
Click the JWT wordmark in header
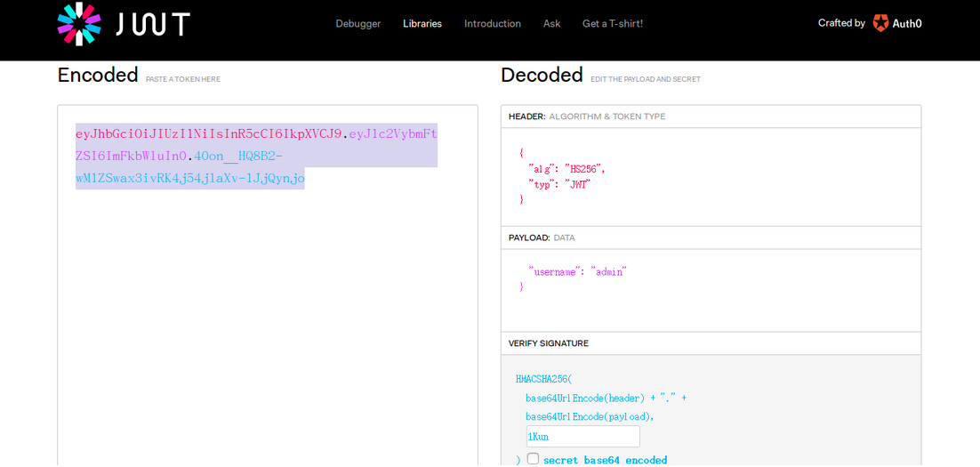(152, 24)
